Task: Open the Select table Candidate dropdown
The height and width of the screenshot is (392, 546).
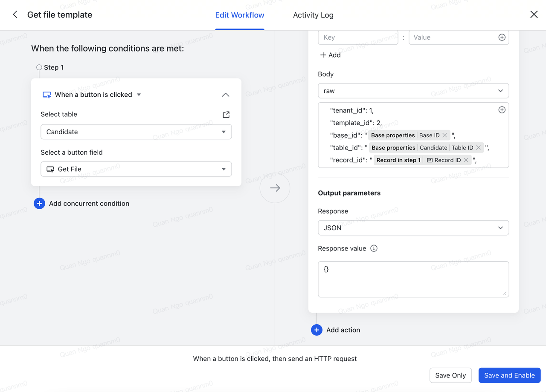Action: [136, 132]
